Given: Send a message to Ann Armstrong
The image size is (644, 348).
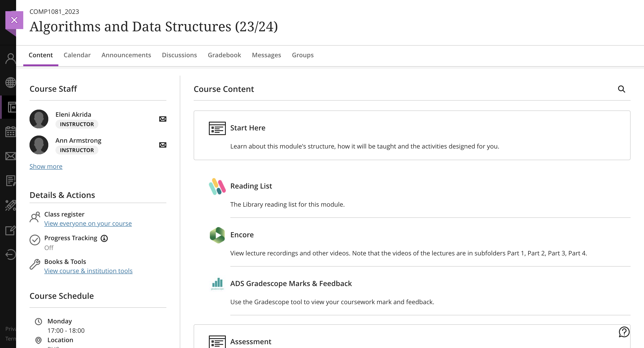Looking at the screenshot, I should 163,145.
